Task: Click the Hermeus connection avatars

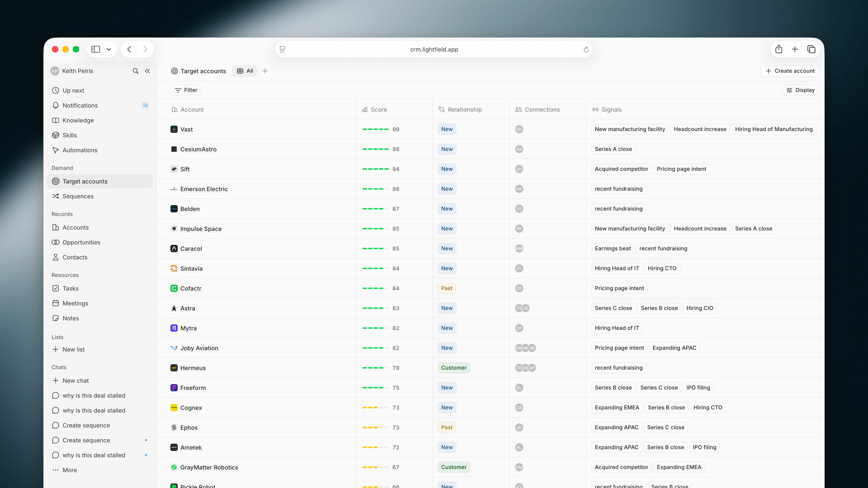Action: pyautogui.click(x=525, y=368)
